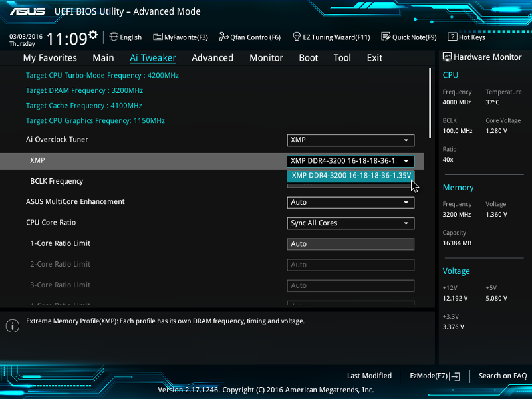The image size is (532, 399).
Task: Click Last Modified button
Action: point(369,376)
